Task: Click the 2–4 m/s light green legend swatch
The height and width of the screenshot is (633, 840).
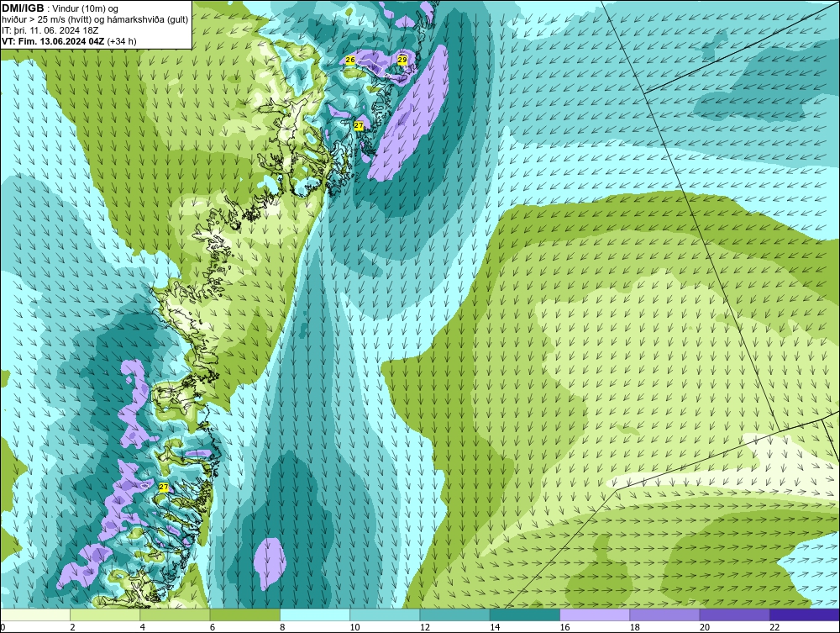Action: click(x=105, y=615)
